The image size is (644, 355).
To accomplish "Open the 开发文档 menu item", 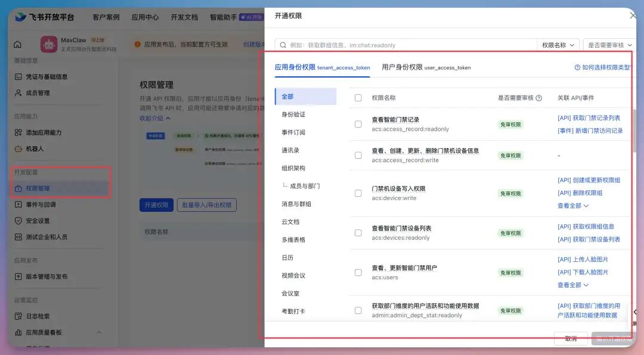I will (x=184, y=17).
